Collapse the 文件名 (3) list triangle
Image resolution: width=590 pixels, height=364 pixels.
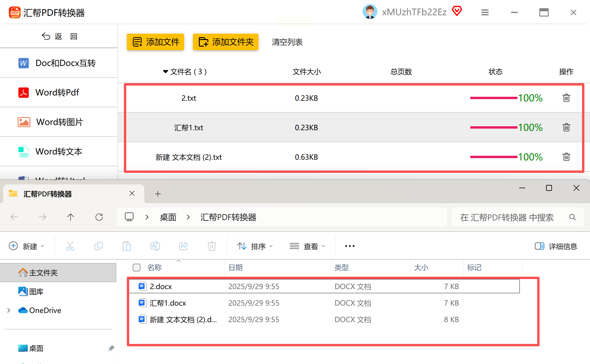165,72
